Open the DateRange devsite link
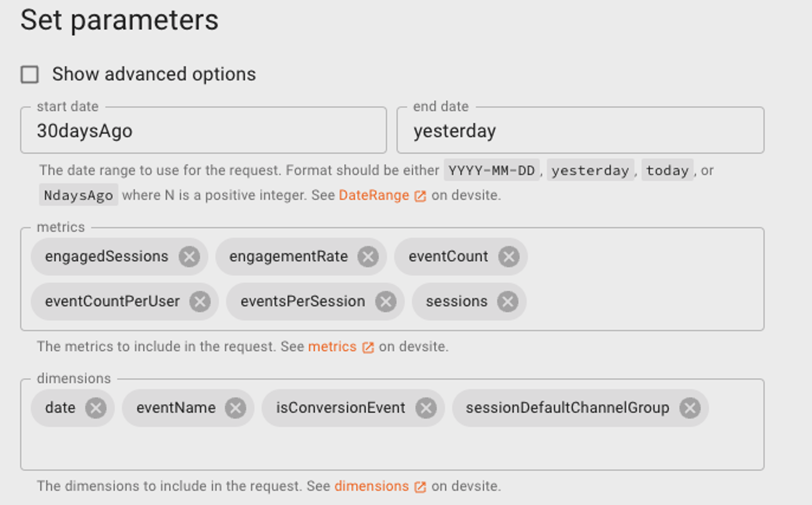The image size is (812, 505). coord(374,195)
